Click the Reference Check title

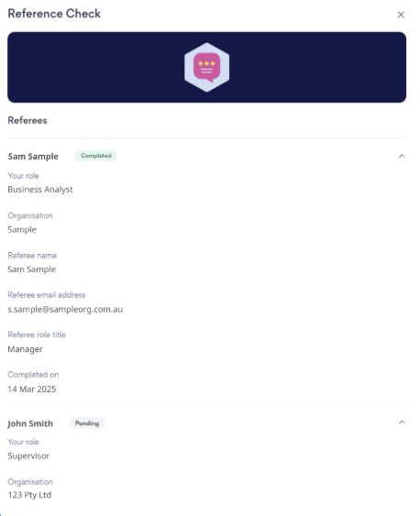pyautogui.click(x=54, y=14)
